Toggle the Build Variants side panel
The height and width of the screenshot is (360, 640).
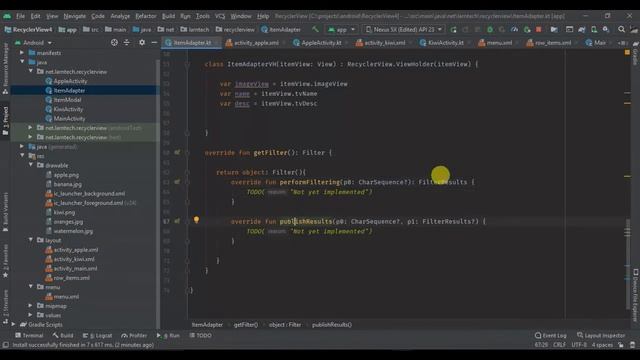click(5, 212)
